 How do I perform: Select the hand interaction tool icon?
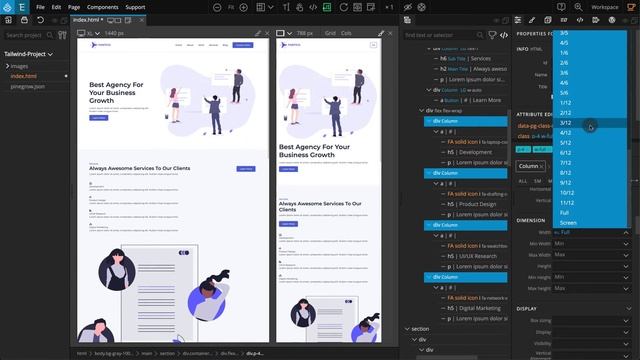[299, 7]
